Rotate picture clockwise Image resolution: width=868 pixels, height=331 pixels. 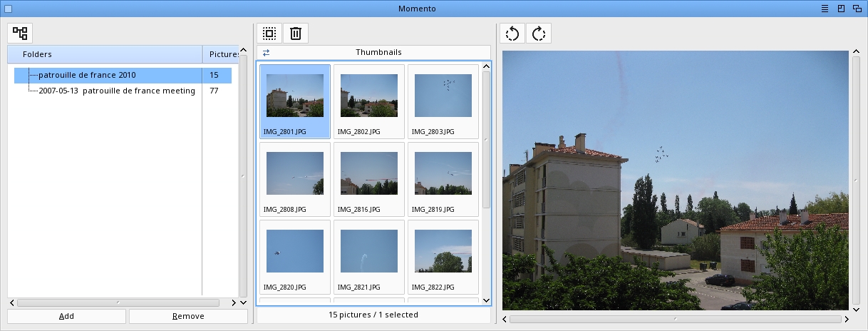539,34
